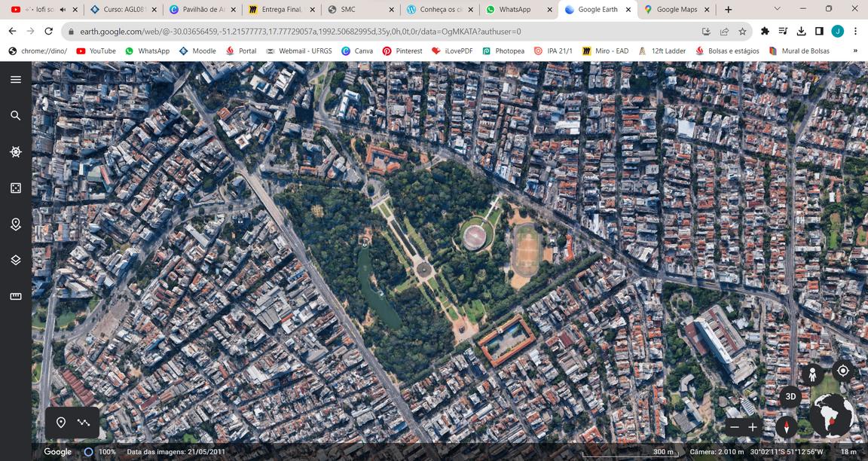Open the Chrome extensions puzzle icon
Screen dimensions: 868x461
(x=765, y=32)
